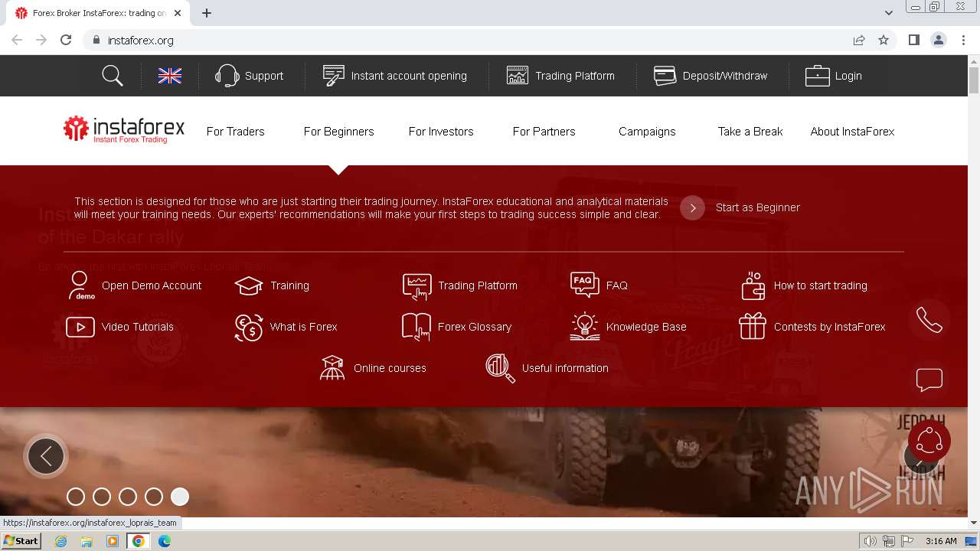
Task: Select the second slider dot
Action: pos(102,497)
